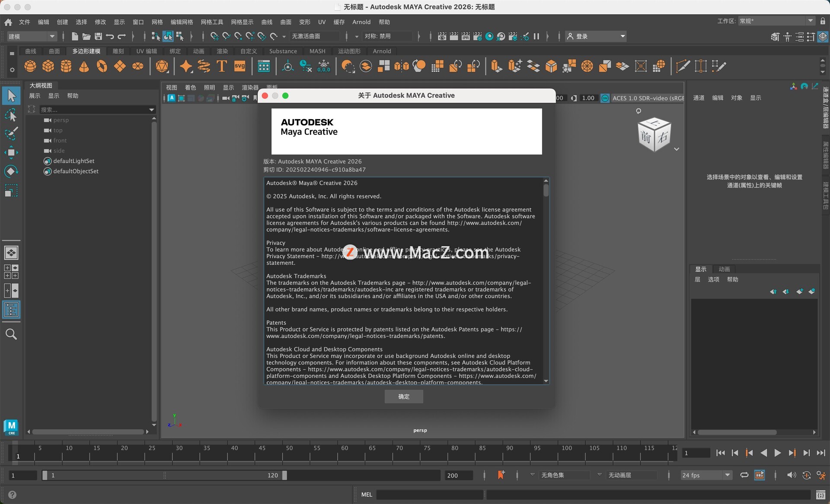This screenshot has height=504, width=830.
Task: Open the 工作区 常规 workspace dropdown
Action: [x=776, y=21]
